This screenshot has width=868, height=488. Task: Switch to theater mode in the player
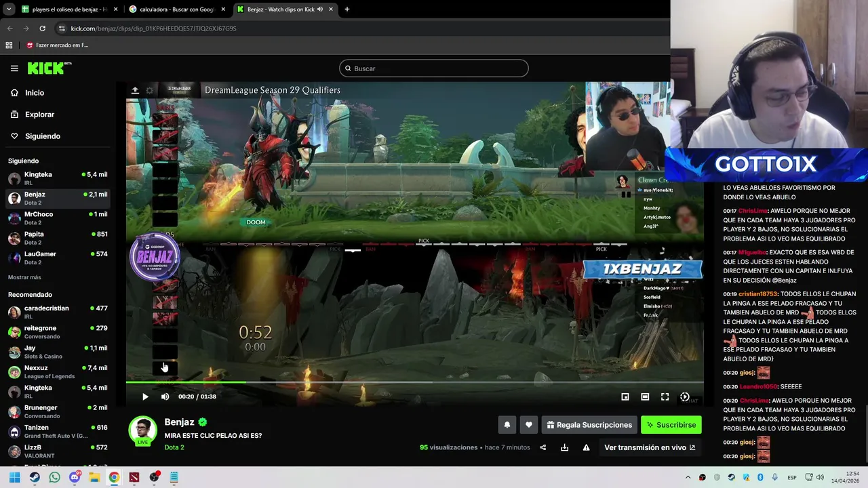[x=645, y=396]
